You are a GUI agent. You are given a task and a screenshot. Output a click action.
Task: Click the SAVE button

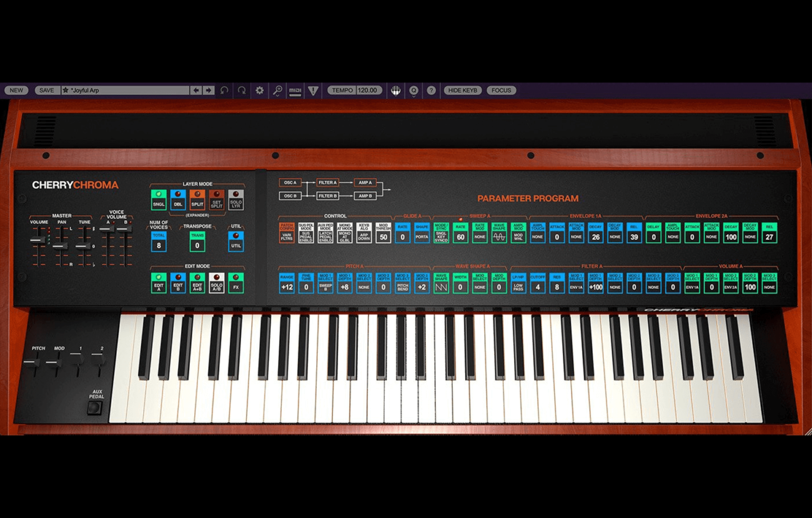pos(47,90)
